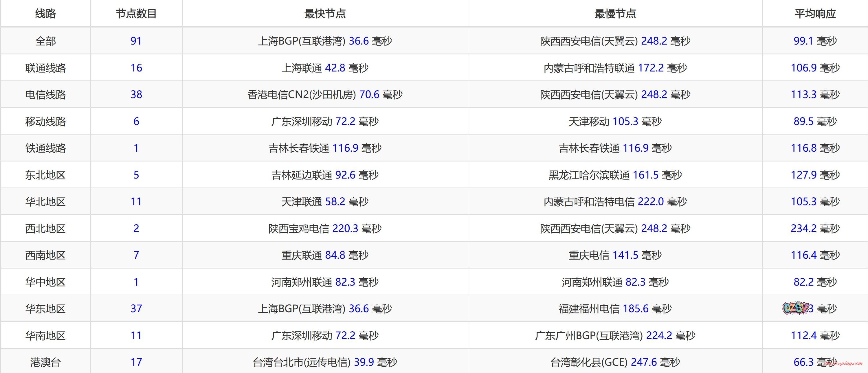The width and height of the screenshot is (868, 373).
Task: Click 天津联通 58.2 毫秒 cell
Action: click(325, 202)
